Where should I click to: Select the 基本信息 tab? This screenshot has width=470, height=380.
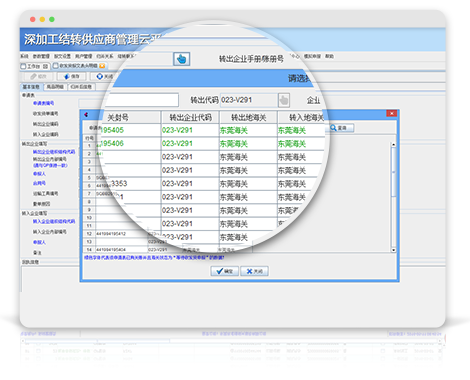click(x=31, y=87)
